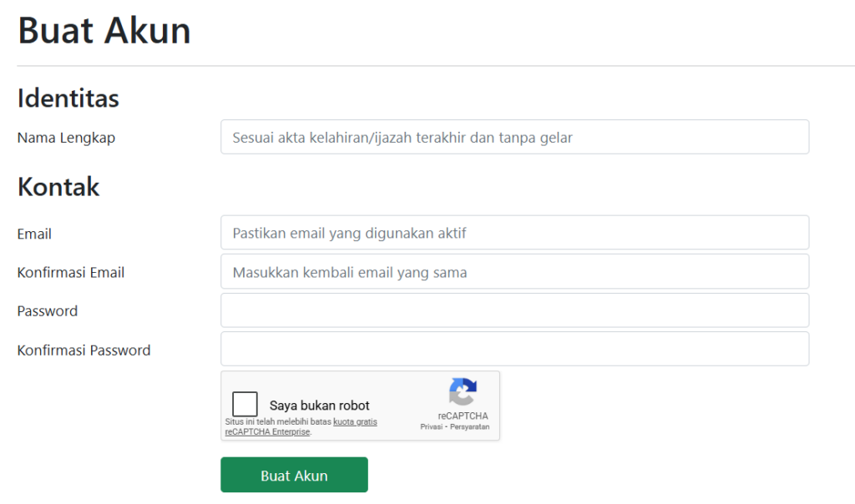This screenshot has height=504, width=855.
Task: Click the reCAPTCHA logo icon
Action: click(x=463, y=391)
